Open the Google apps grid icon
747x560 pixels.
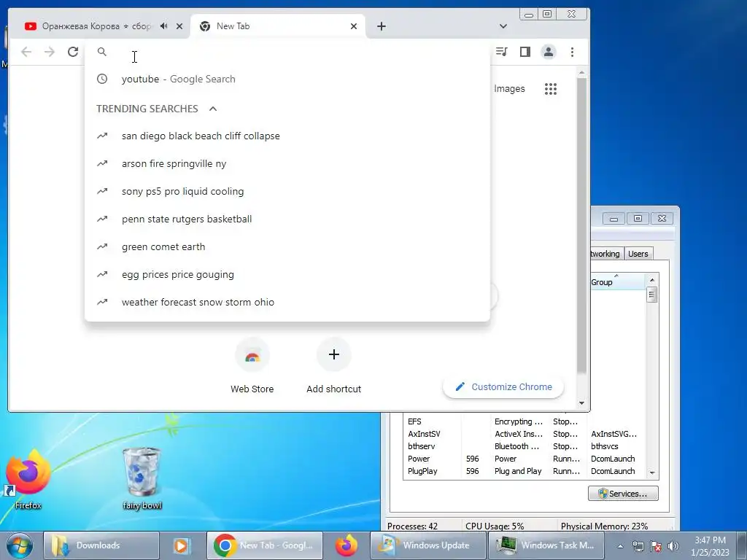point(551,88)
